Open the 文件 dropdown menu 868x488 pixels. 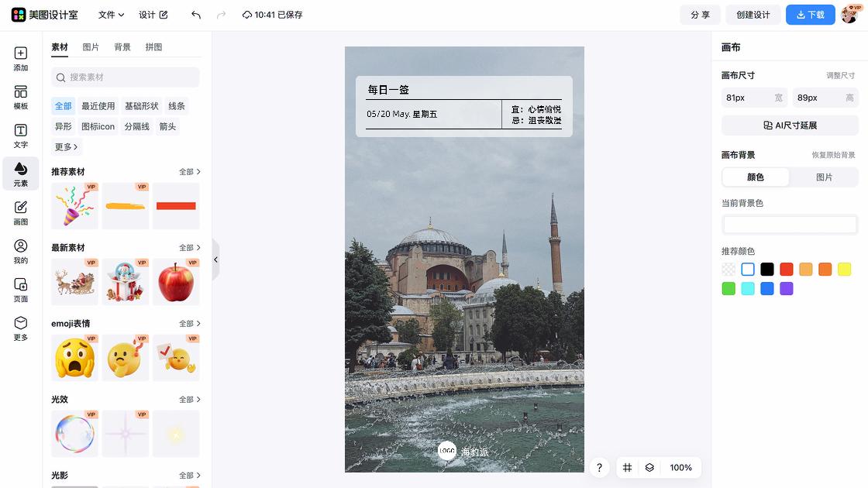[111, 15]
